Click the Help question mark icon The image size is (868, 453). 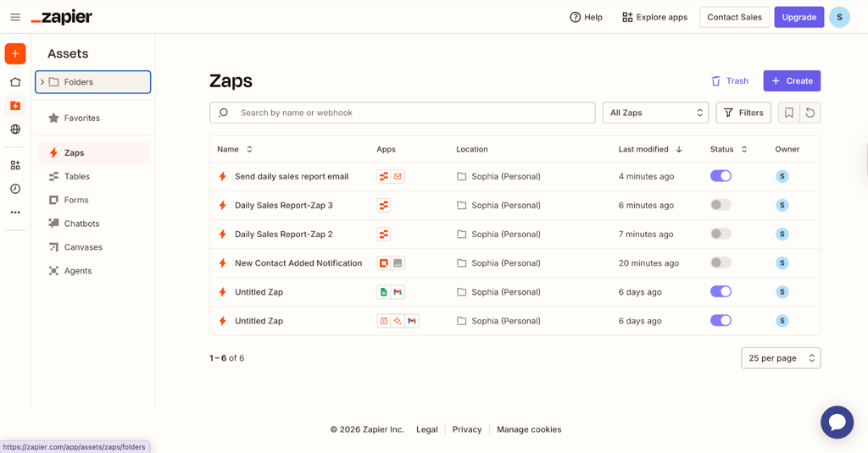[576, 17]
